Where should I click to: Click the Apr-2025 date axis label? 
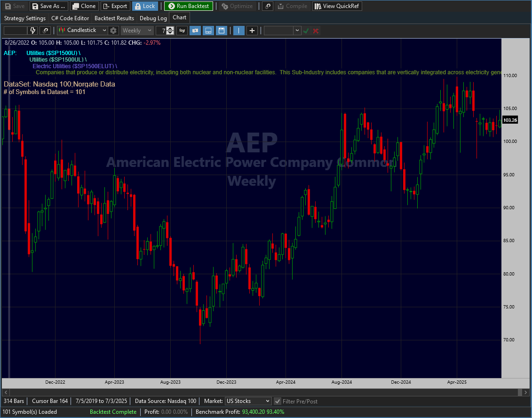457,382
